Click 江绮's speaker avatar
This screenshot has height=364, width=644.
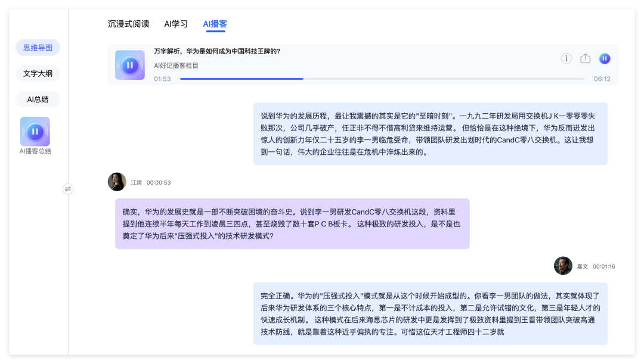point(117,182)
